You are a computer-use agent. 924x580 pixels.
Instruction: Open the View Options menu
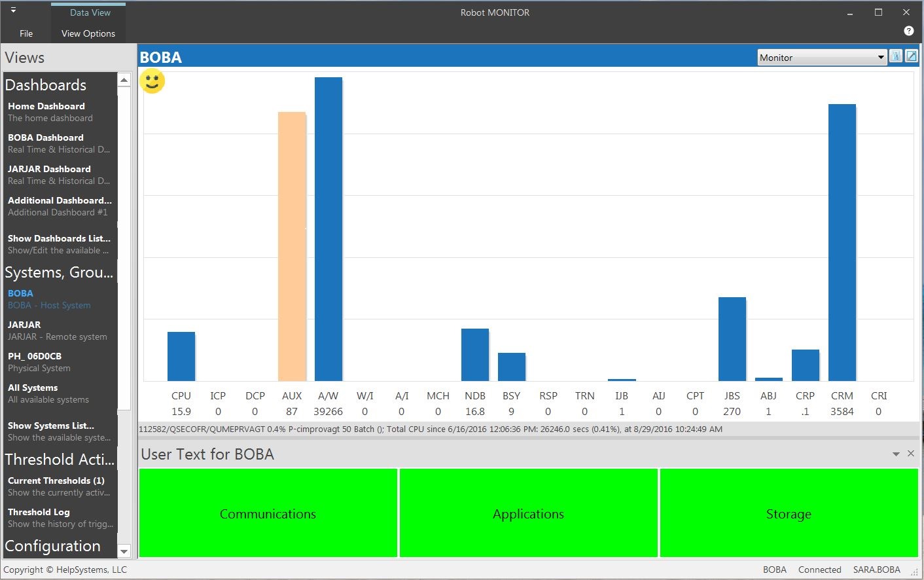[x=88, y=33]
